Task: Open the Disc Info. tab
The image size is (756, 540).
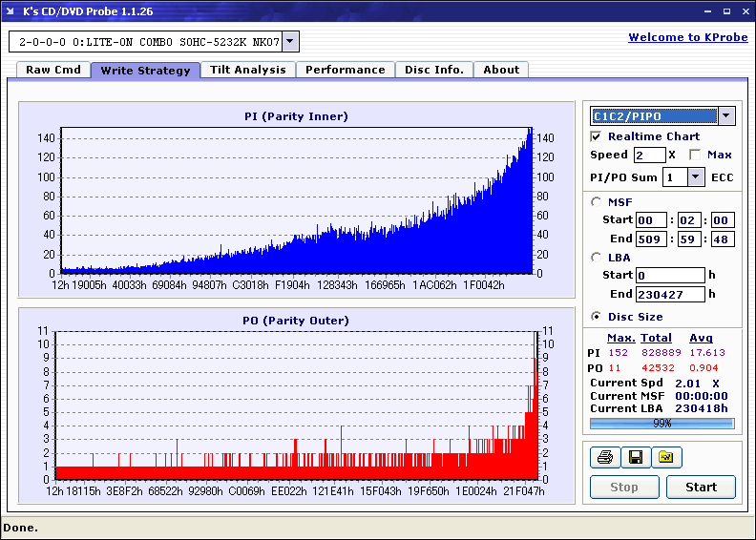Action: tap(434, 70)
